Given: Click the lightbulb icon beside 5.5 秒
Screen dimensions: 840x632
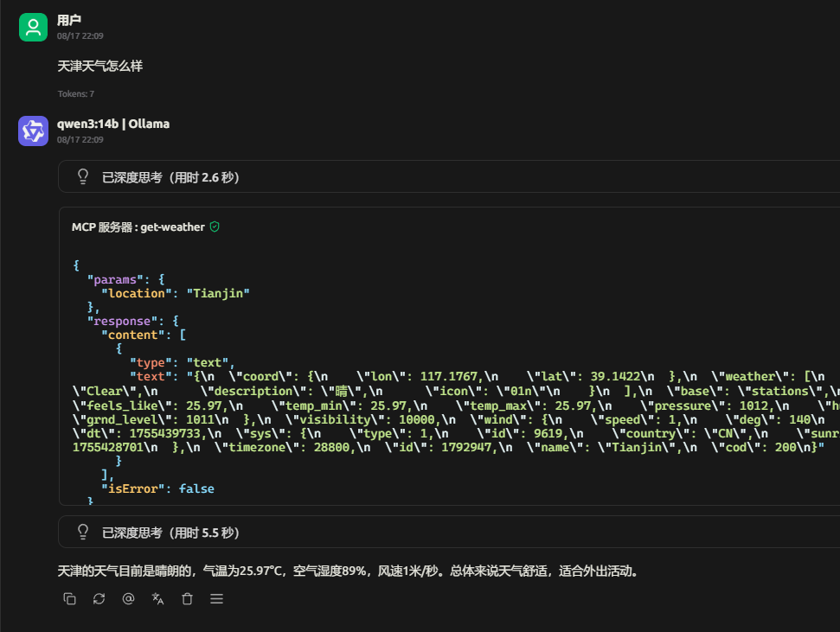Looking at the screenshot, I should tap(83, 532).
